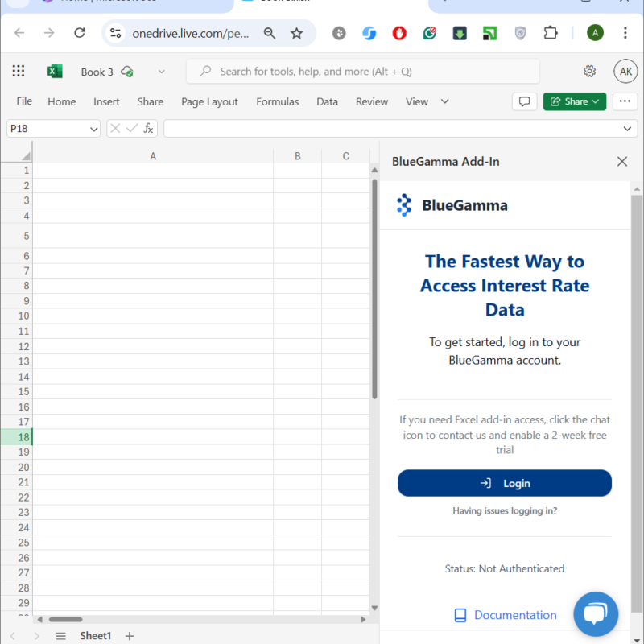Open the blue chat support bubble
Viewport: 644px width, 644px height.
pyautogui.click(x=595, y=614)
